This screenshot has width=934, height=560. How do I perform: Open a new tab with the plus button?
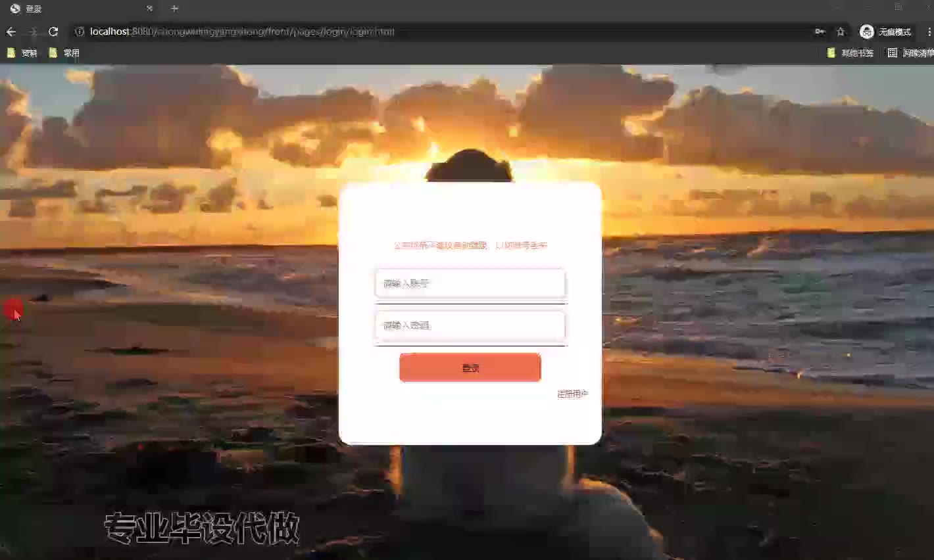click(174, 9)
